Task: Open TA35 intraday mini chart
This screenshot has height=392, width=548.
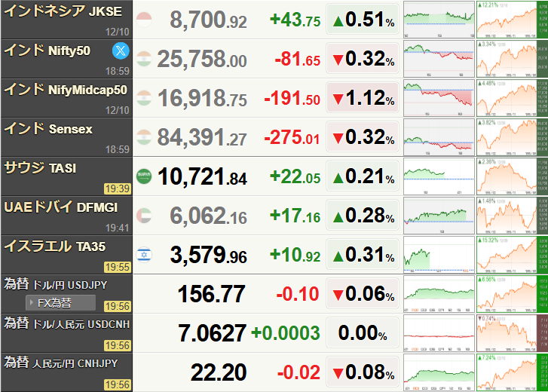Action: pos(439,255)
